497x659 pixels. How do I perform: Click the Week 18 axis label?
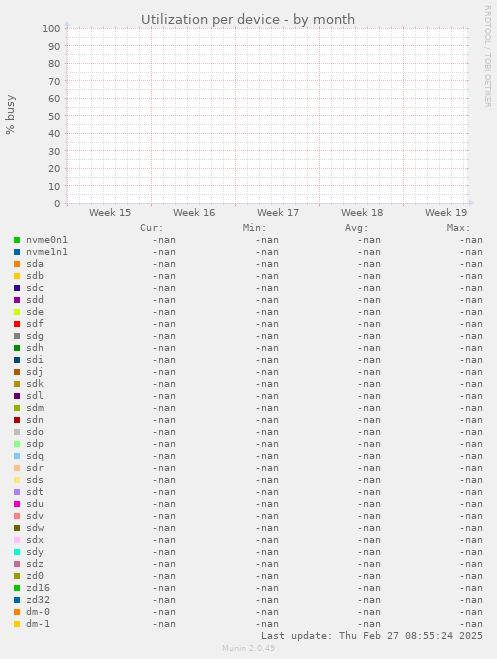click(x=362, y=213)
